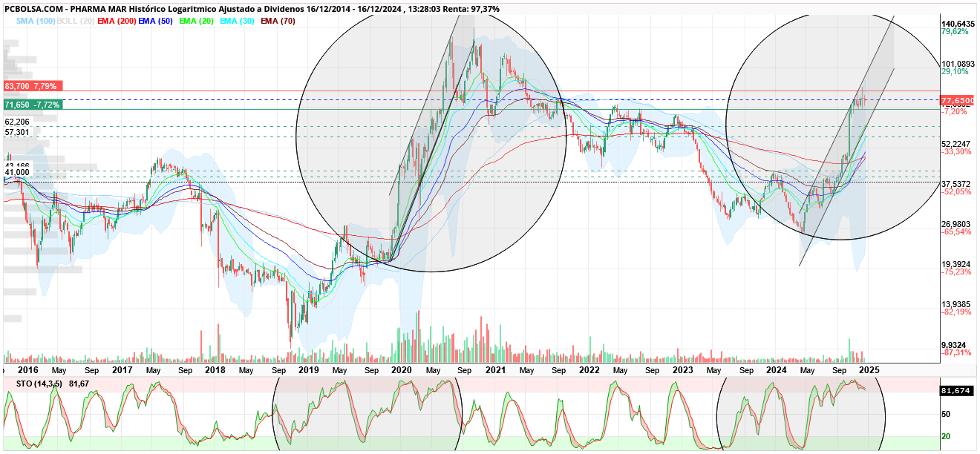Click the 50 level on stochastic axis
980x454 pixels.
point(946,414)
